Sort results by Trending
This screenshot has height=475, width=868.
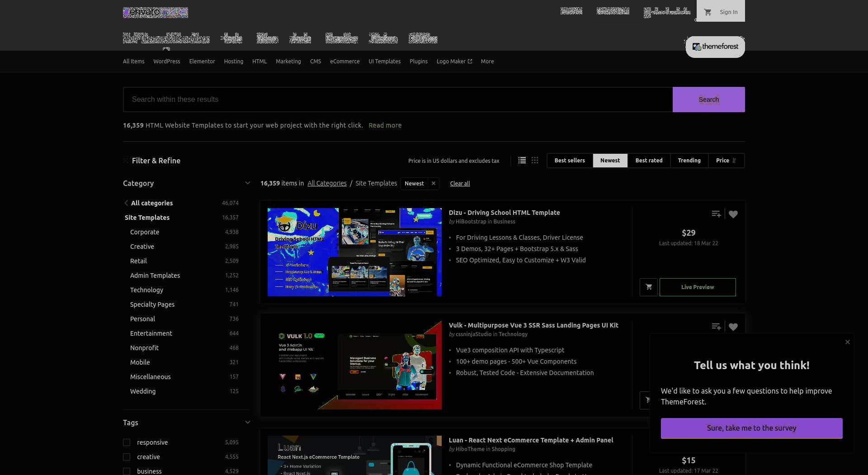coord(689,161)
